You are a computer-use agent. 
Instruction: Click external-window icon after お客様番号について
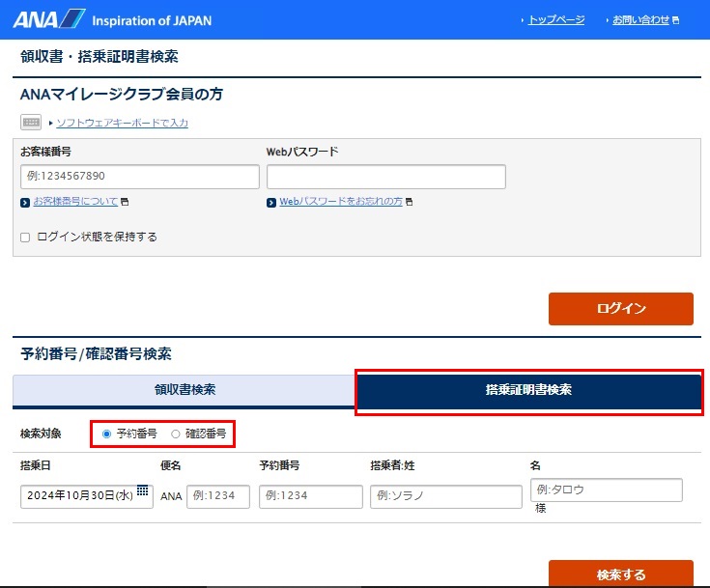125,202
